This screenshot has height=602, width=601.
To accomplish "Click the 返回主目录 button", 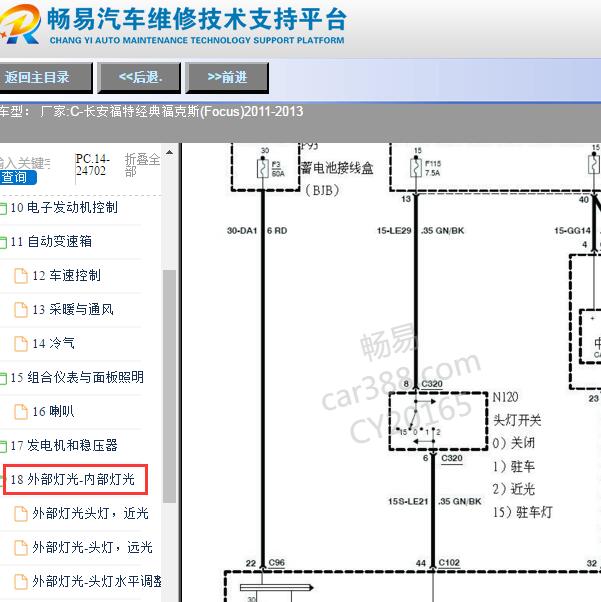I will pos(45,78).
